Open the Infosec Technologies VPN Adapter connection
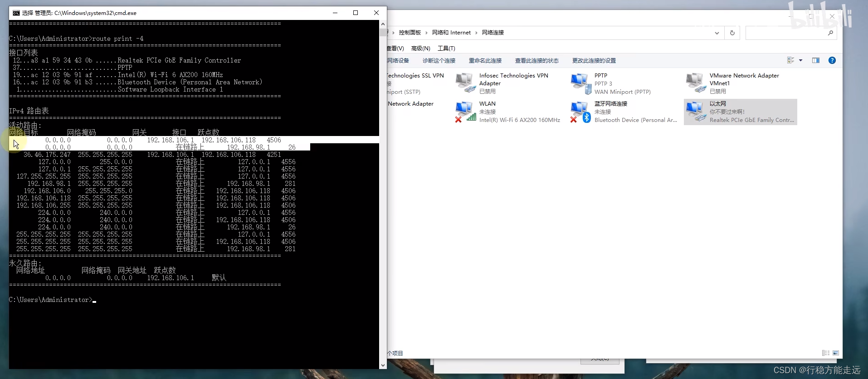 coord(508,83)
